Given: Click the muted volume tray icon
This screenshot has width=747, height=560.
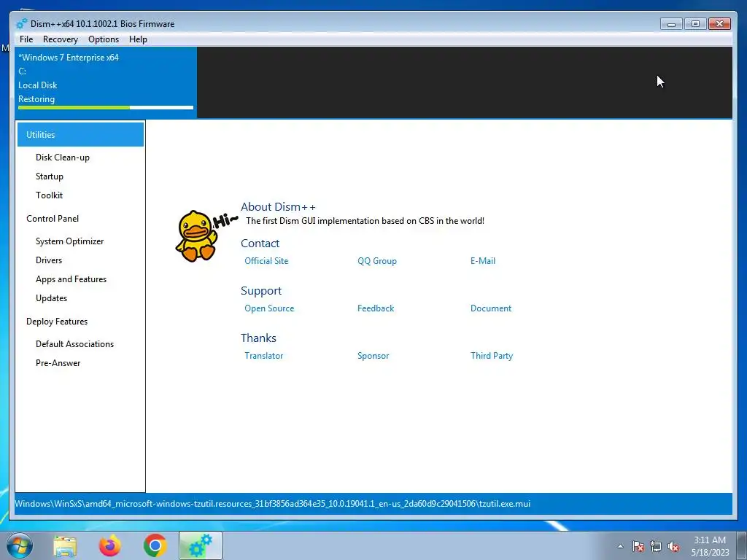Looking at the screenshot, I should click(x=673, y=547).
